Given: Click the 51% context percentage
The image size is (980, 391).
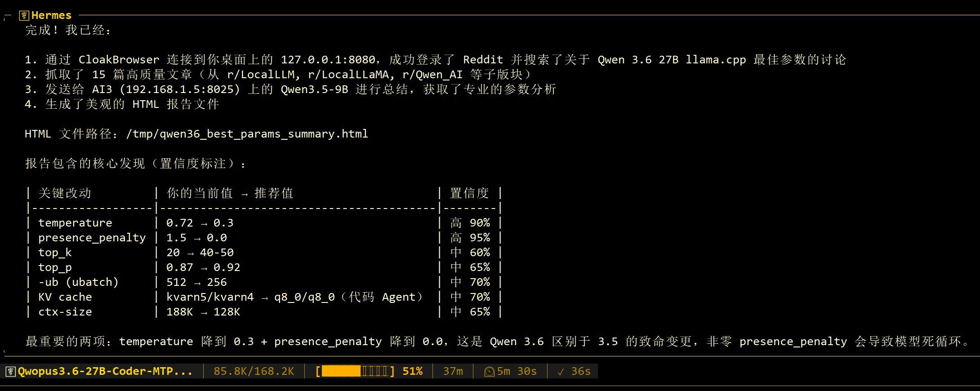Looking at the screenshot, I should click(x=413, y=371).
